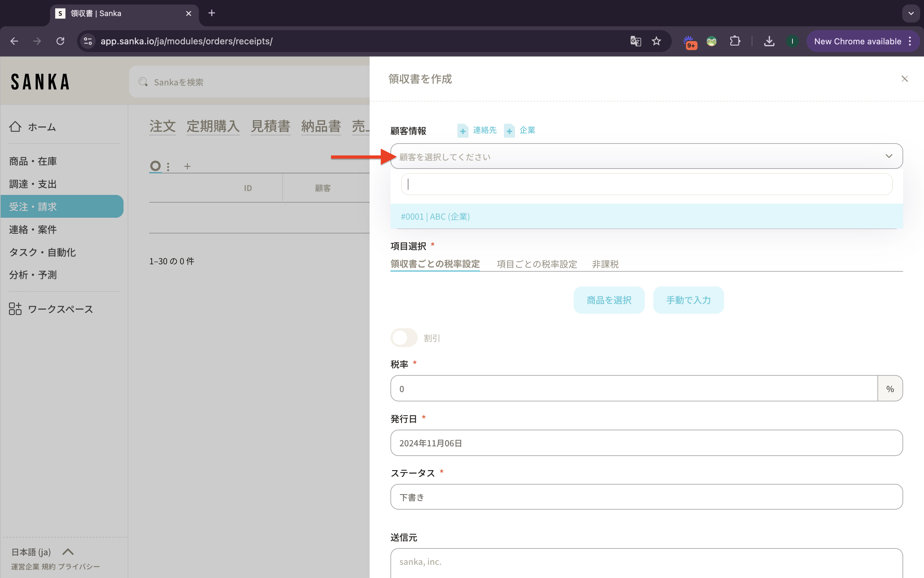Click the SANKA logo
Viewport: 924px width, 578px height.
(40, 82)
